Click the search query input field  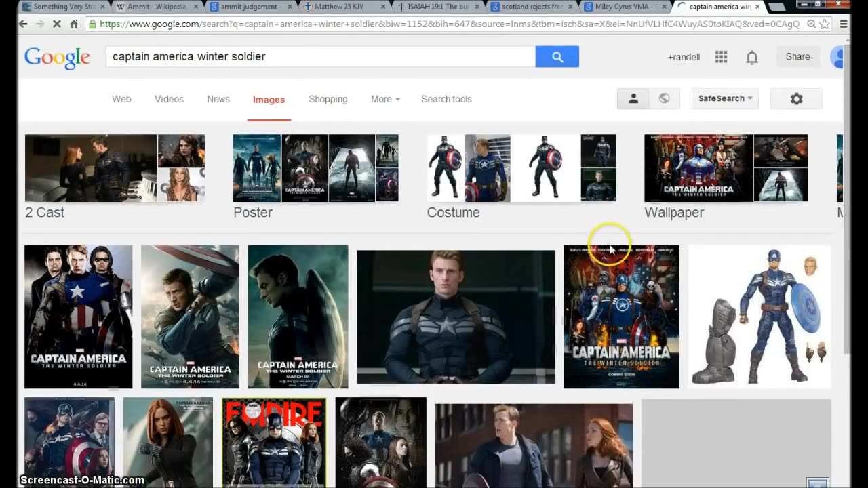320,56
